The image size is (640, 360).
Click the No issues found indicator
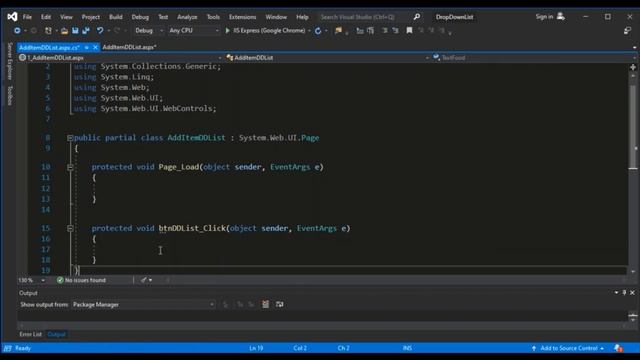pyautogui.click(x=81, y=280)
